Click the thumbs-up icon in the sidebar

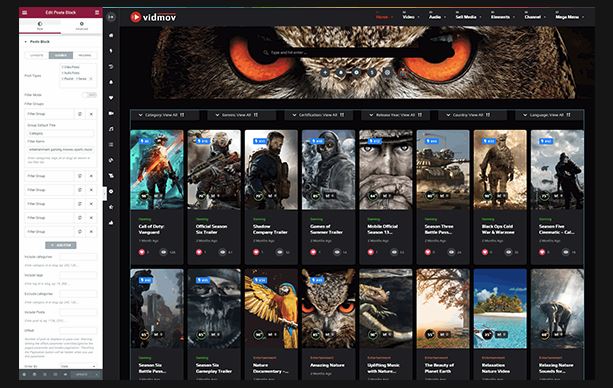click(111, 222)
